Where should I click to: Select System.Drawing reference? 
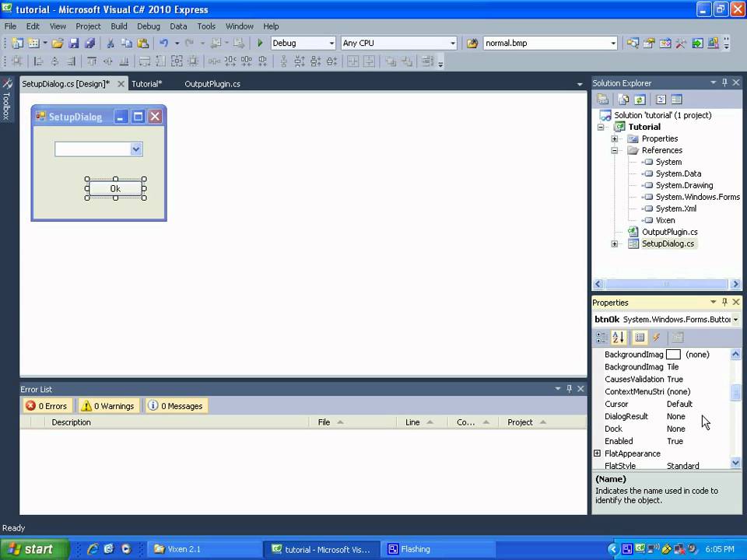pyautogui.click(x=684, y=185)
